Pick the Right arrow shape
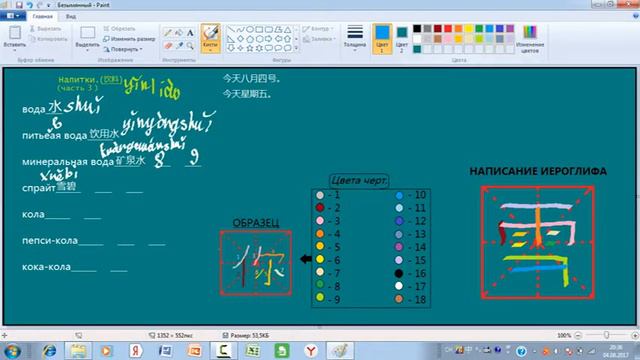This screenshot has height=360, width=640. click(x=269, y=39)
